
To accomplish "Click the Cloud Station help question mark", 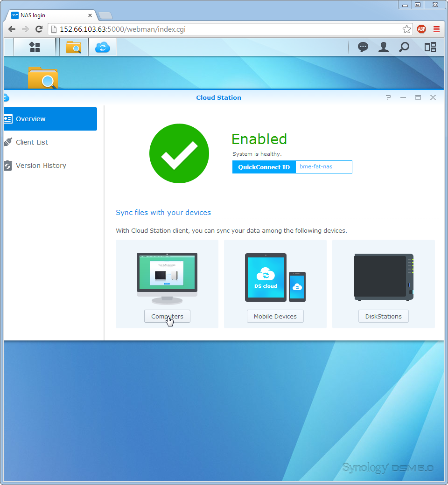I will click(388, 97).
